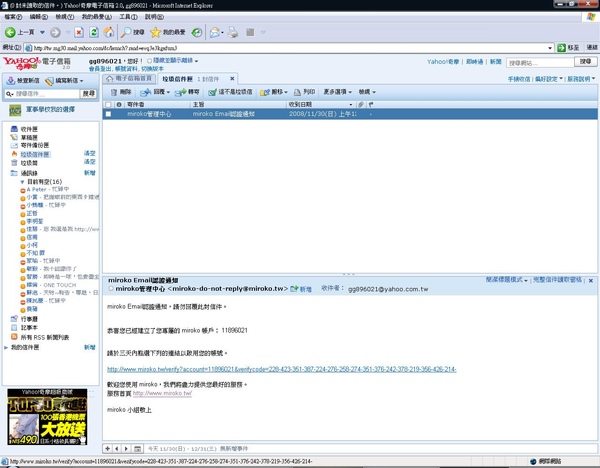Click the web search button at top right
The width and height of the screenshot is (600, 468).
585,62
